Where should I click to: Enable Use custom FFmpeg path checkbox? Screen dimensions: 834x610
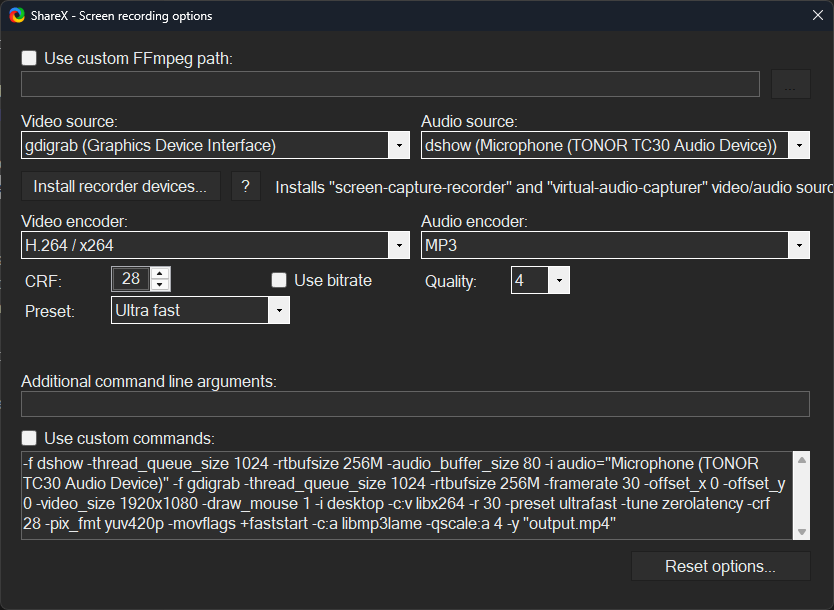tap(30, 59)
